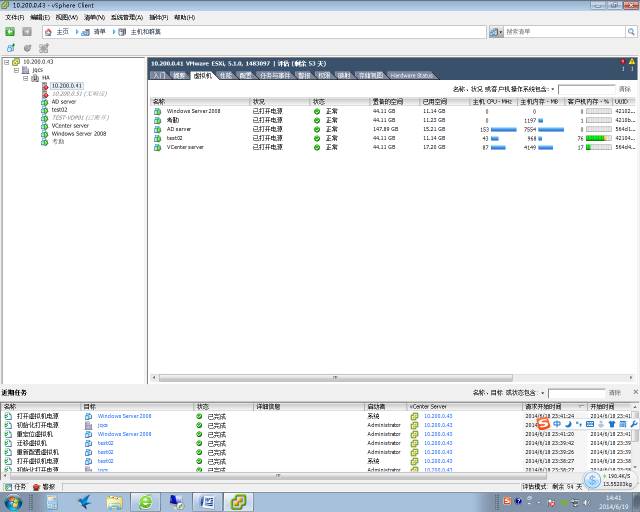The height and width of the screenshot is (512, 640).
Task: Click the second grey icon in the lower toolbar
Action: pyautogui.click(x=27, y=48)
